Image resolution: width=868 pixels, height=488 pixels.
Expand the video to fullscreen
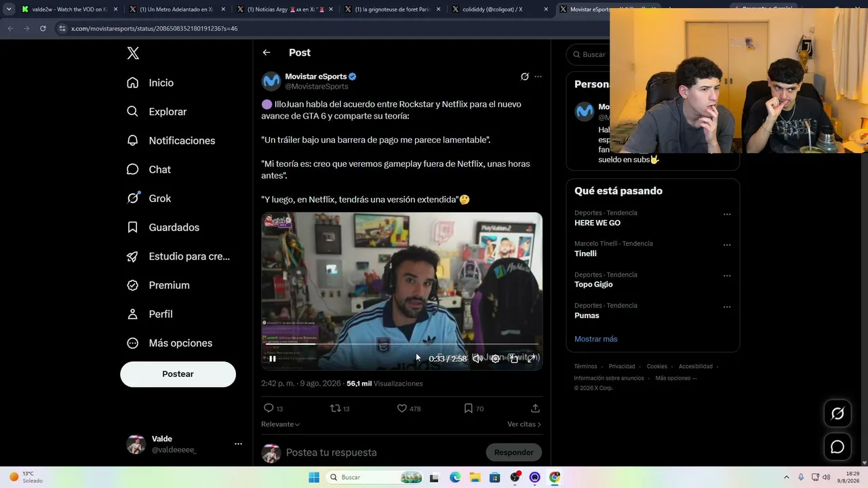(x=532, y=359)
